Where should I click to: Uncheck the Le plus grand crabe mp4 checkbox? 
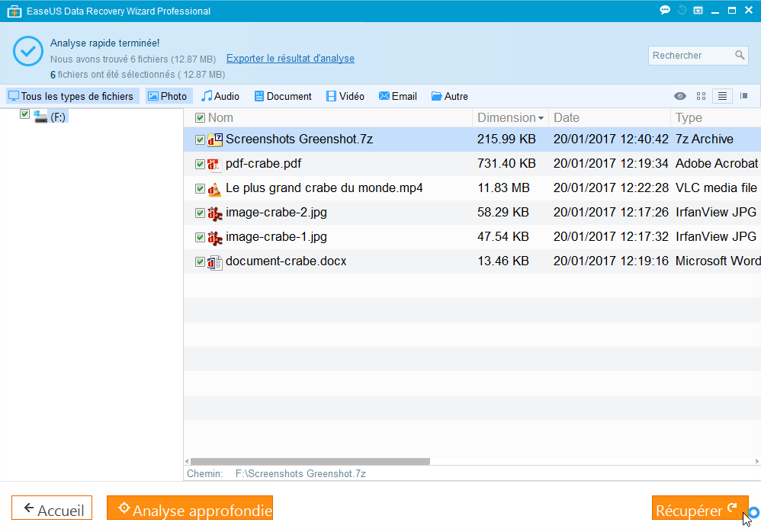[200, 189]
